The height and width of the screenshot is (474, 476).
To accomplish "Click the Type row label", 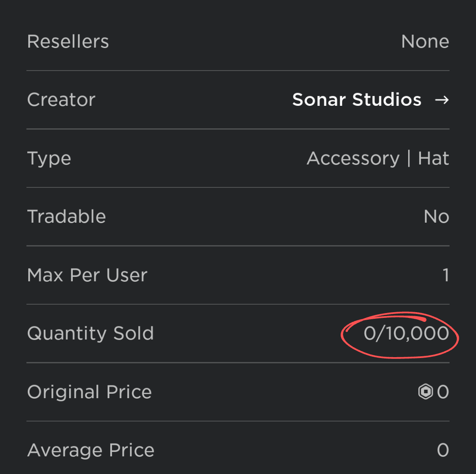I will coord(49,159).
